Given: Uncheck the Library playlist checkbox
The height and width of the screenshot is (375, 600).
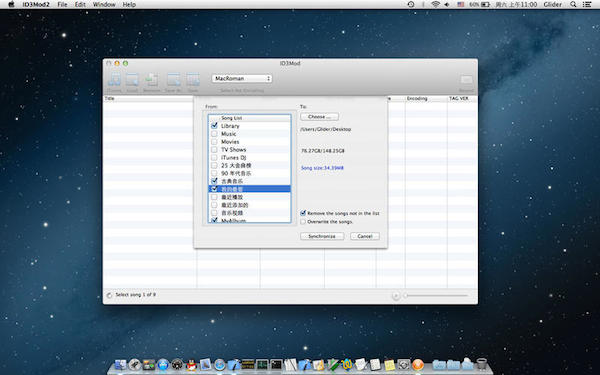Looking at the screenshot, I should pyautogui.click(x=214, y=126).
